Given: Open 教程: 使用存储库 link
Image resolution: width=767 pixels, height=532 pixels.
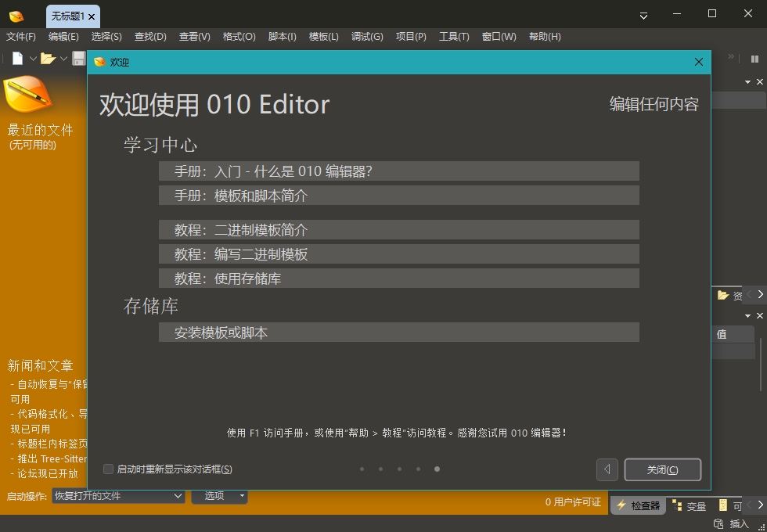Looking at the screenshot, I should (x=398, y=279).
